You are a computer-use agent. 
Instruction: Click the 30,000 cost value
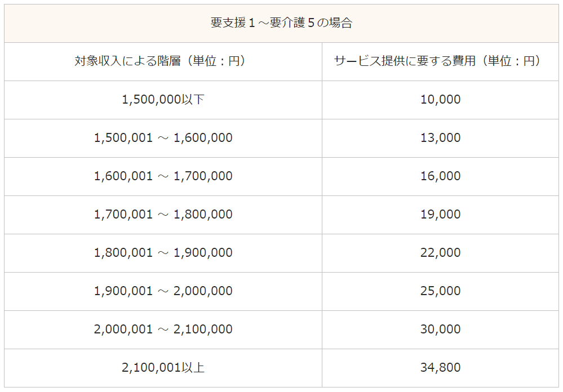pyautogui.click(x=440, y=329)
